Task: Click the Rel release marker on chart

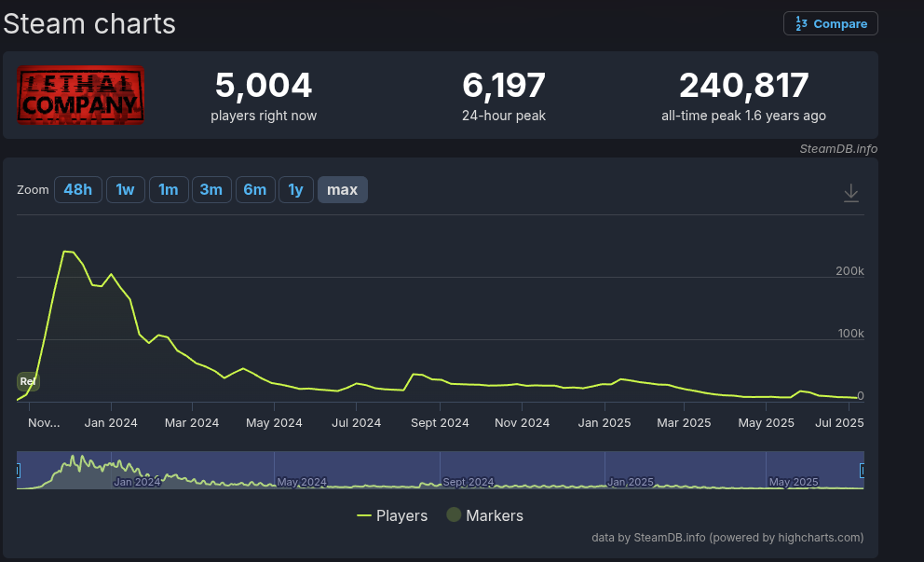Action: click(x=28, y=381)
